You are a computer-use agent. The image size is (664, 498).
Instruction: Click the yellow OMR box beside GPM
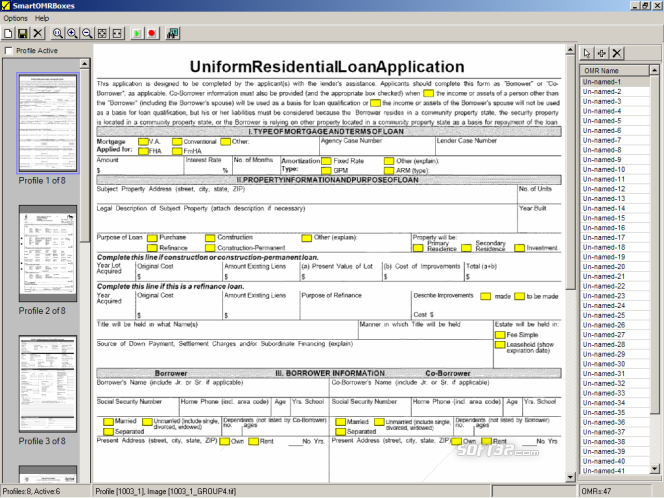coord(326,171)
